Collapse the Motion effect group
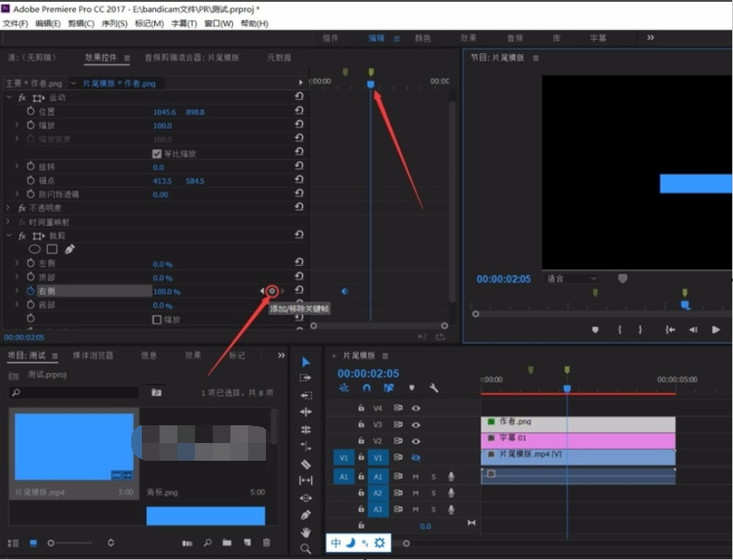This screenshot has width=733, height=560. click(x=9, y=97)
